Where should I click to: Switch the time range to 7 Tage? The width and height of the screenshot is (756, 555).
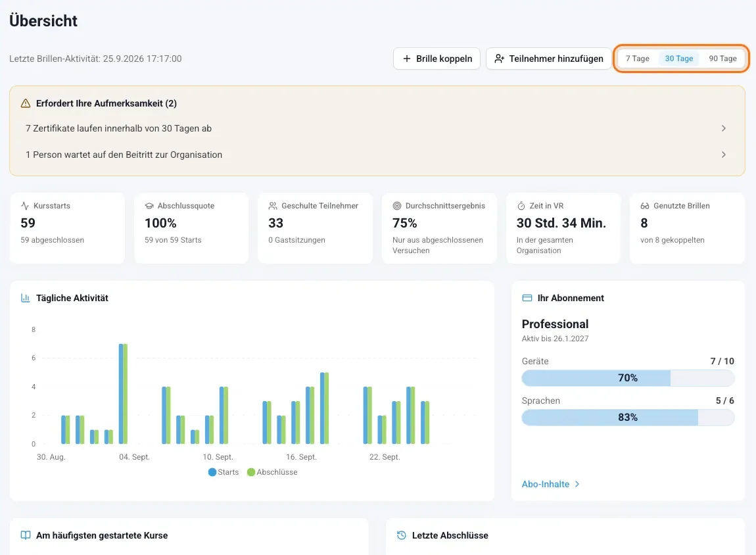tap(638, 59)
